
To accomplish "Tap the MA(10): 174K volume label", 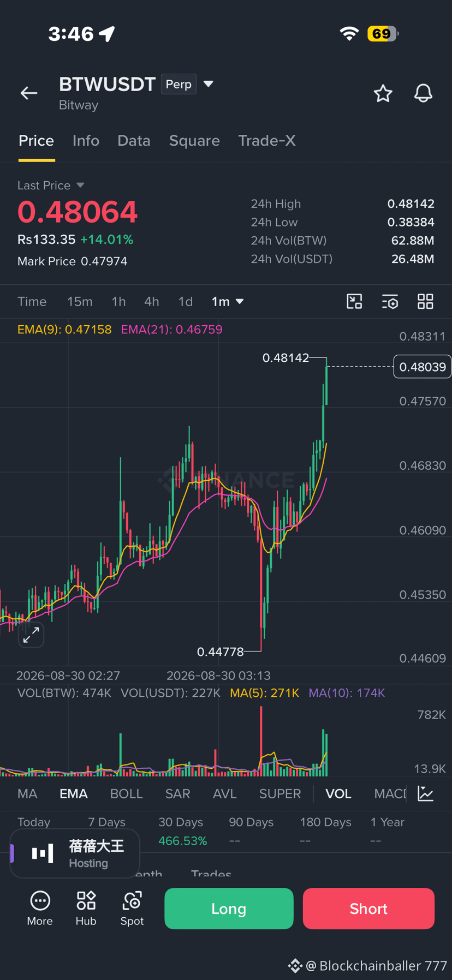I will [347, 693].
